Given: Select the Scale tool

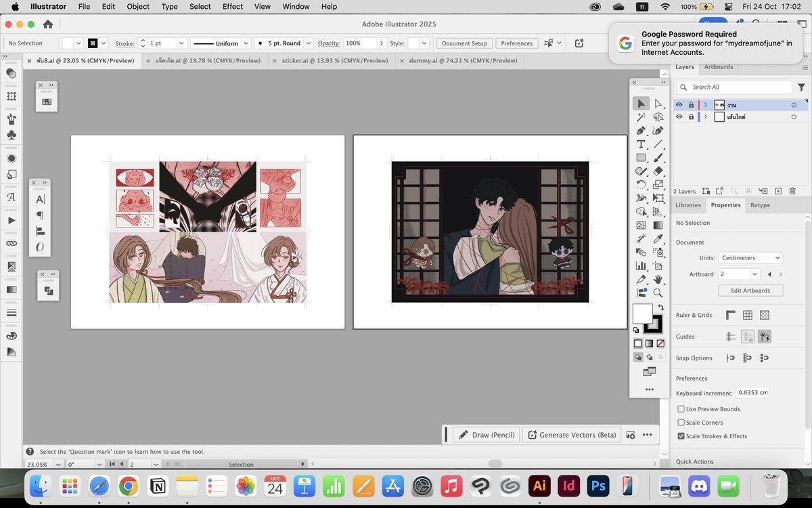Looking at the screenshot, I should coord(658,185).
